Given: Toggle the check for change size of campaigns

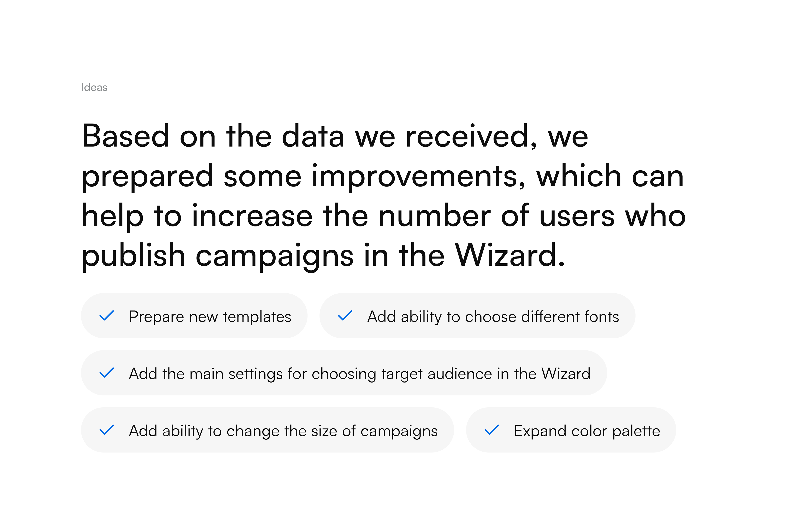Looking at the screenshot, I should coord(107,430).
